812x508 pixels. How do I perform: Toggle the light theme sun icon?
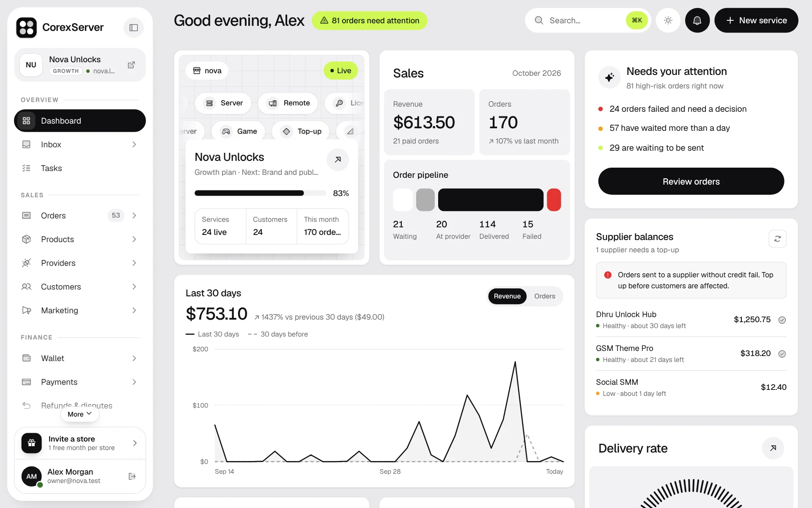[668, 20]
